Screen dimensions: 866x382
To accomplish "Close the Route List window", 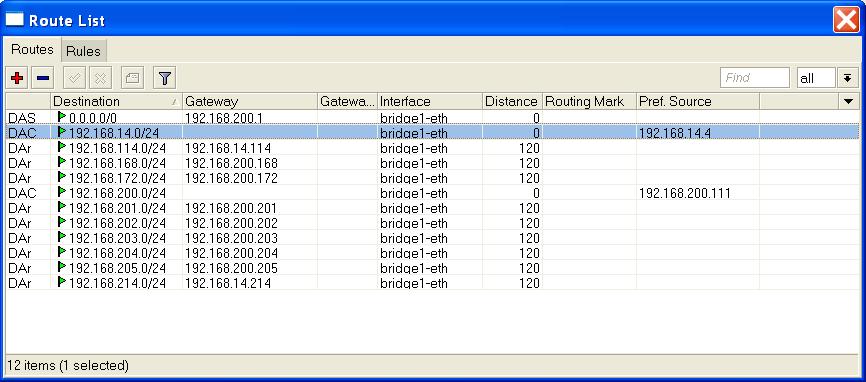I will click(846, 20).
